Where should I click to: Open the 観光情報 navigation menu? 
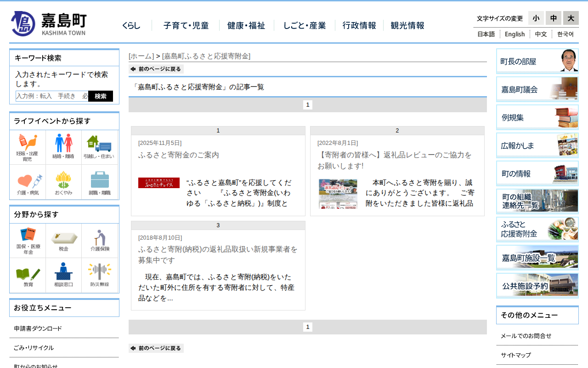point(407,26)
